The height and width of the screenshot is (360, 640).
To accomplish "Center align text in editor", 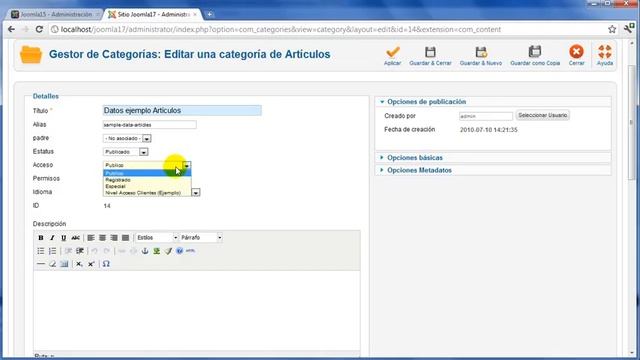I will (102, 238).
